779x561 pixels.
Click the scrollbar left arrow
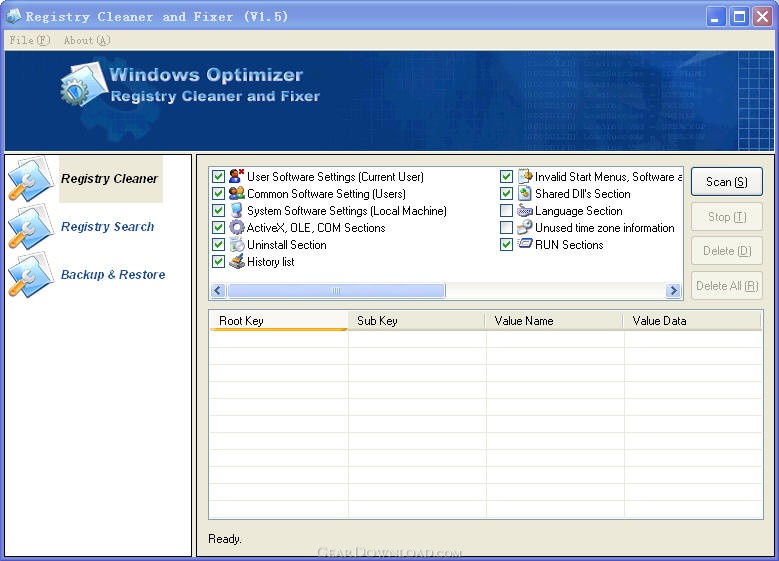[x=218, y=290]
